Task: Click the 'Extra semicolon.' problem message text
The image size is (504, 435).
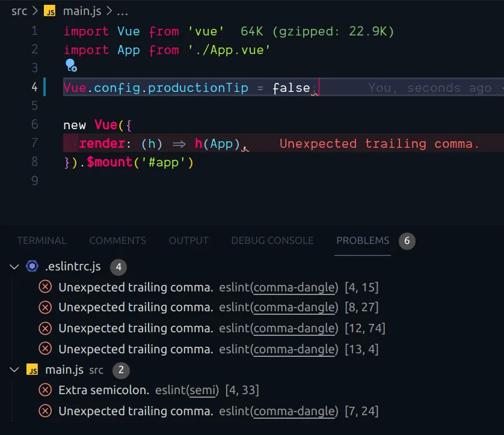Action: point(104,390)
